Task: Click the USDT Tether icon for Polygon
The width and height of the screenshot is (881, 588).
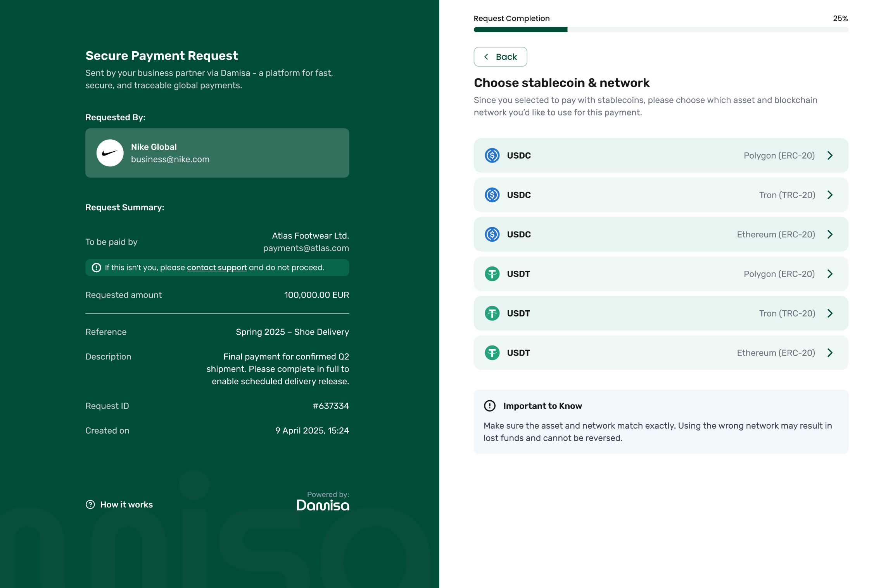Action: [x=492, y=274]
